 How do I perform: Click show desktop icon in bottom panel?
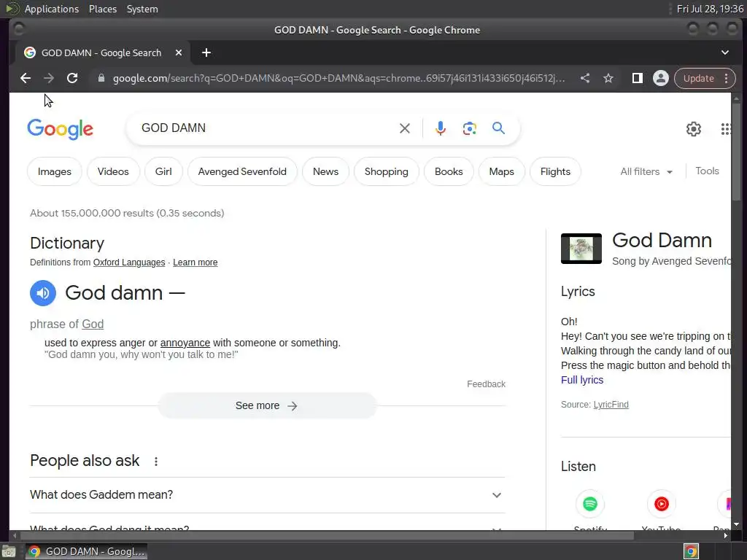(9, 551)
